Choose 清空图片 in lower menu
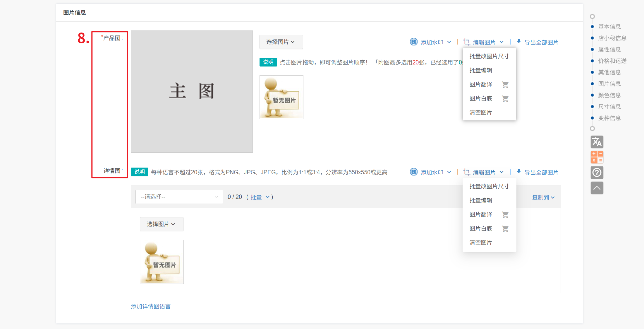This screenshot has width=644, height=329. pos(480,243)
